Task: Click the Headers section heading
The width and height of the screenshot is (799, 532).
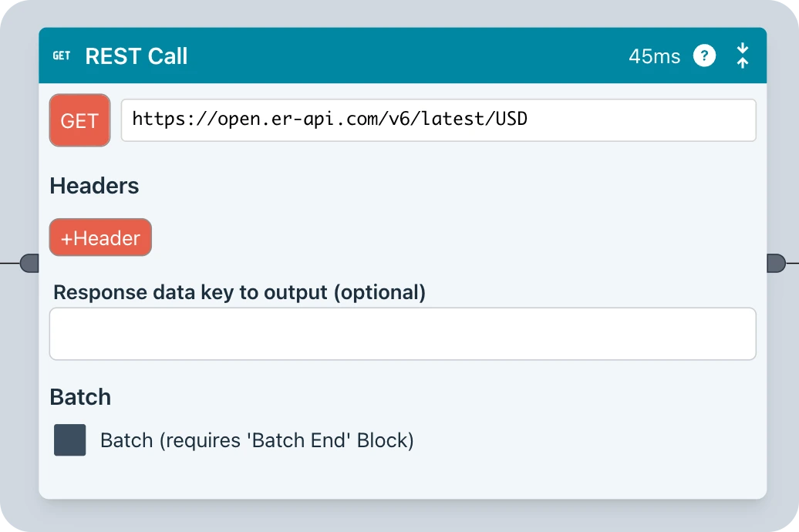Action: click(x=94, y=186)
